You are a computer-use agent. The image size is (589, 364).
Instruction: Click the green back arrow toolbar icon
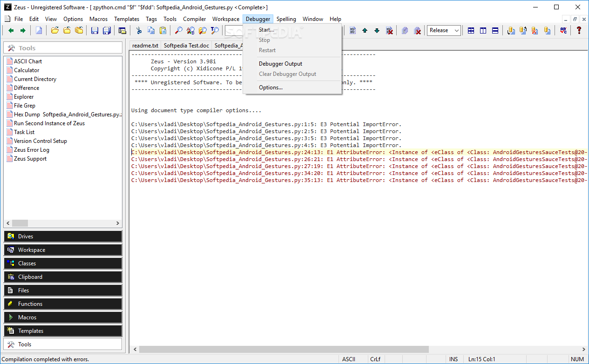[11, 30]
